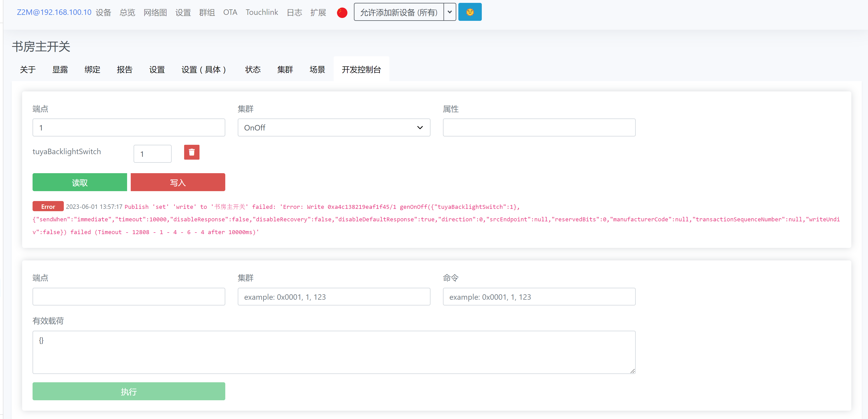Switch to the 关于 tab
This screenshot has width=868, height=419.
(28, 69)
